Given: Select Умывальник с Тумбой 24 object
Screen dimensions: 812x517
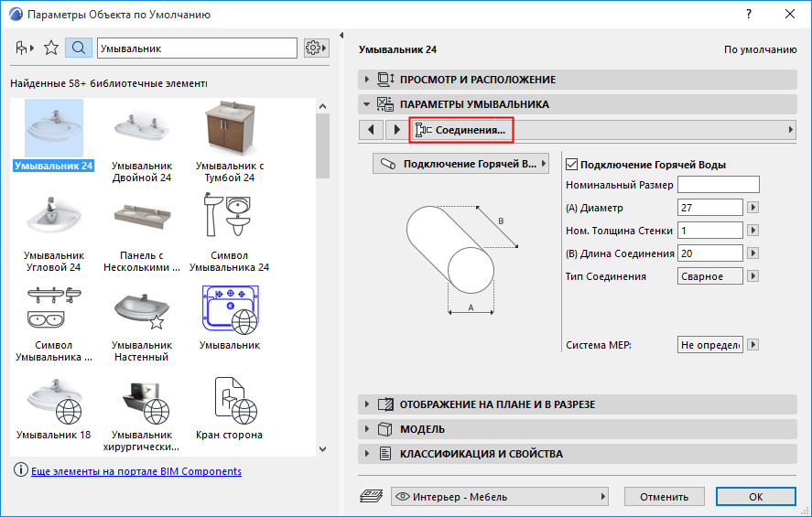Looking at the screenshot, I should click(x=230, y=143).
